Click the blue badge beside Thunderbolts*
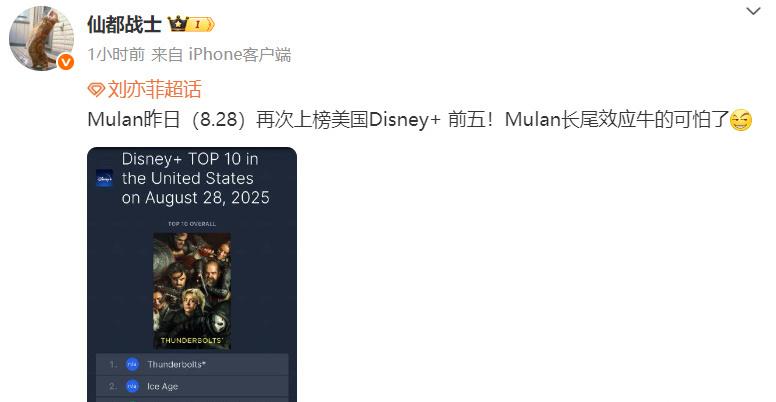This screenshot has width=776, height=402. (x=132, y=364)
